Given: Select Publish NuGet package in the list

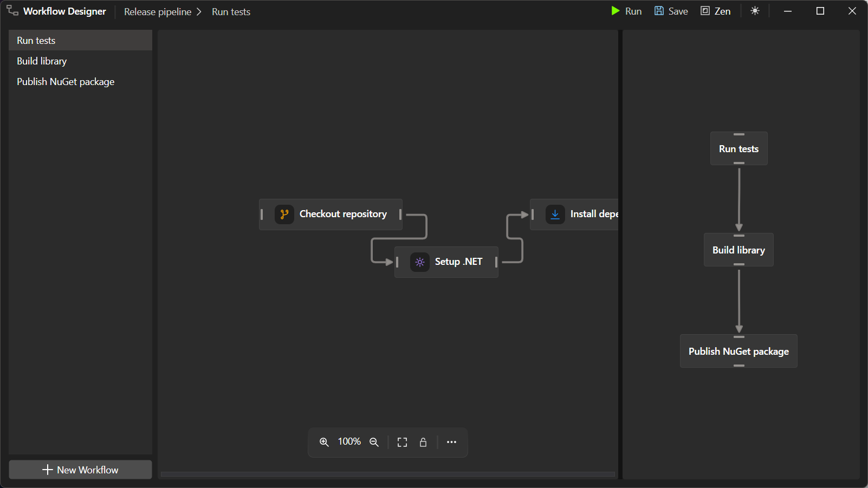Looking at the screenshot, I should (80, 82).
